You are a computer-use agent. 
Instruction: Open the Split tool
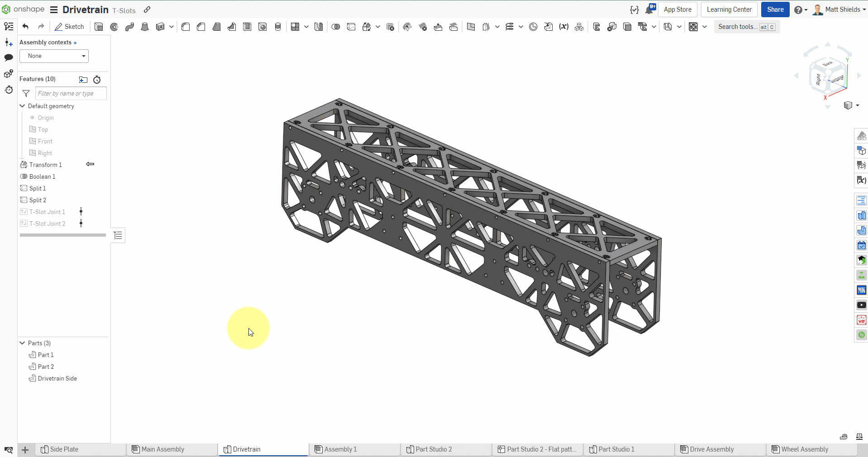(351, 27)
